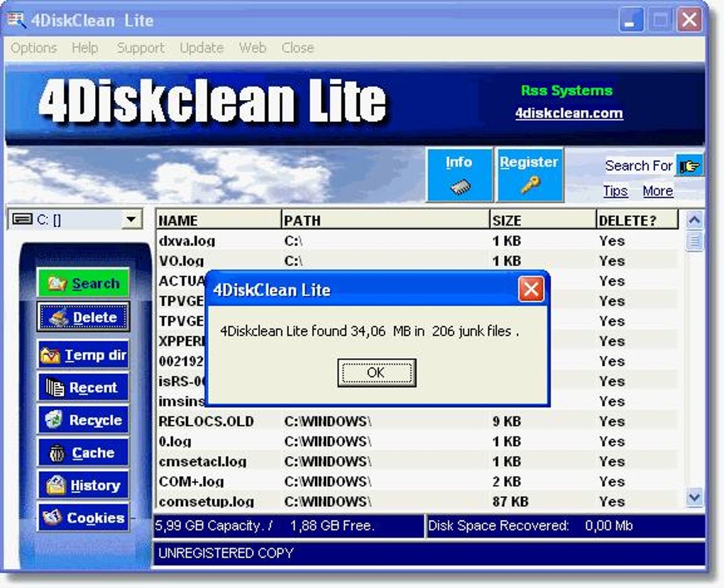This screenshot has width=724, height=588.
Task: Click the Info chip icon button
Action: (x=459, y=175)
